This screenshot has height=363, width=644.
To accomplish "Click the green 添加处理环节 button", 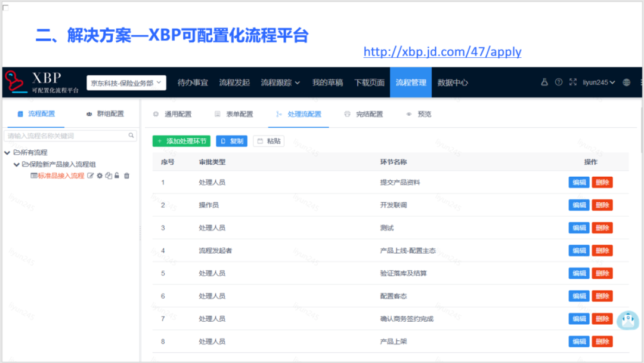I will 181,141.
